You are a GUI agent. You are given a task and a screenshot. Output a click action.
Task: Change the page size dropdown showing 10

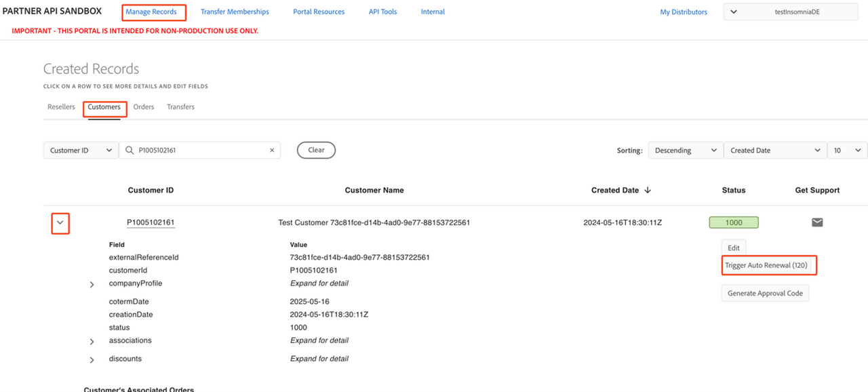847,151
